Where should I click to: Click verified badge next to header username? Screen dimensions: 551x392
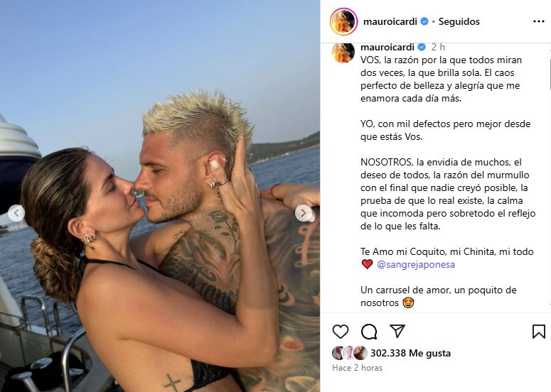tap(424, 21)
